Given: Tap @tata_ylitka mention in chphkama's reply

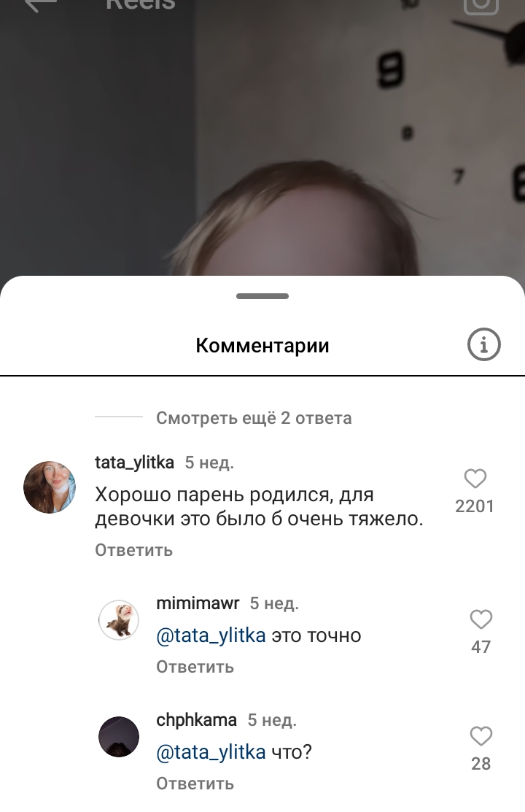Looking at the screenshot, I should point(211,752).
